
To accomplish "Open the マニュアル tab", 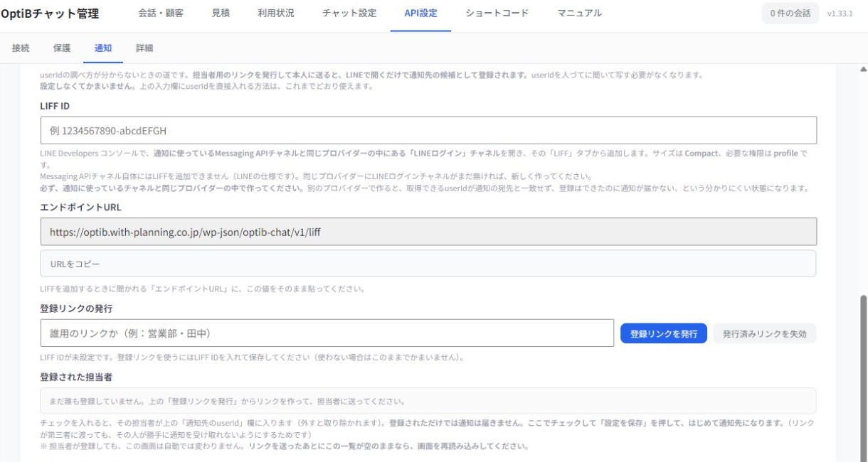I will click(x=579, y=14).
